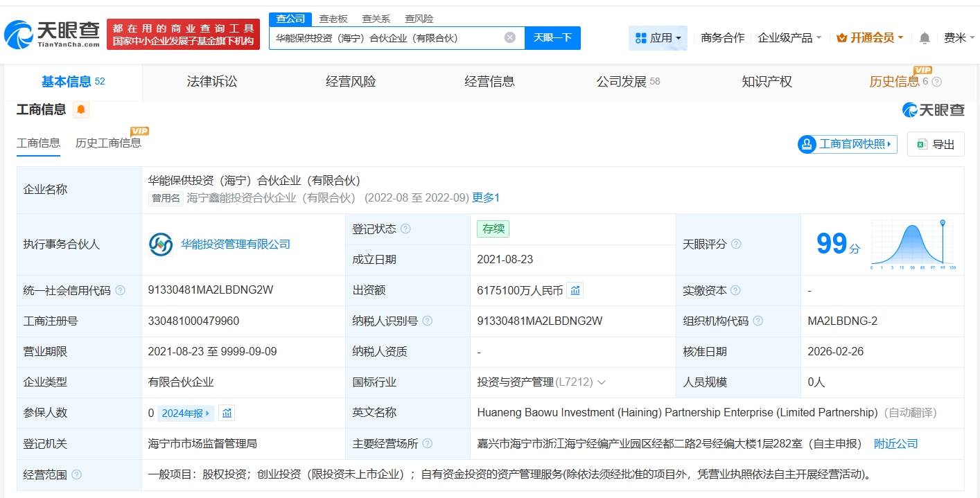Open the chart icon next to 出资额
Image resolution: width=980 pixels, height=498 pixels.
(x=575, y=290)
